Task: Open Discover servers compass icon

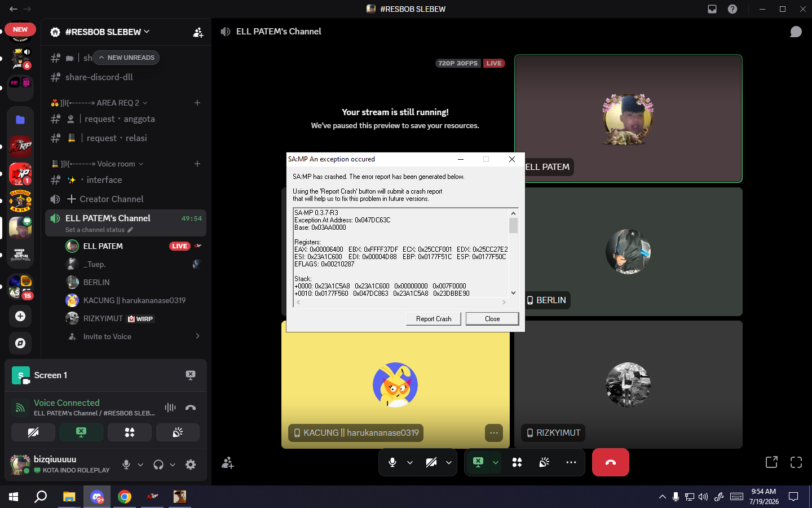Action: (20, 343)
